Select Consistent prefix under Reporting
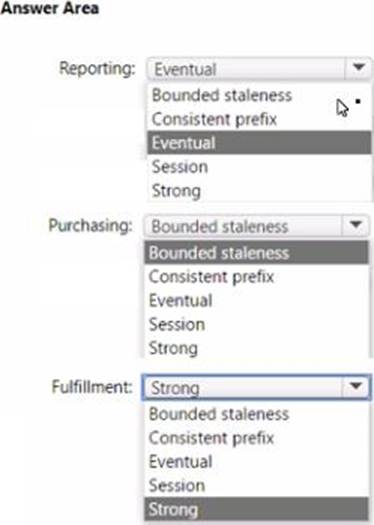This screenshot has height=525, width=374. [x=259, y=119]
